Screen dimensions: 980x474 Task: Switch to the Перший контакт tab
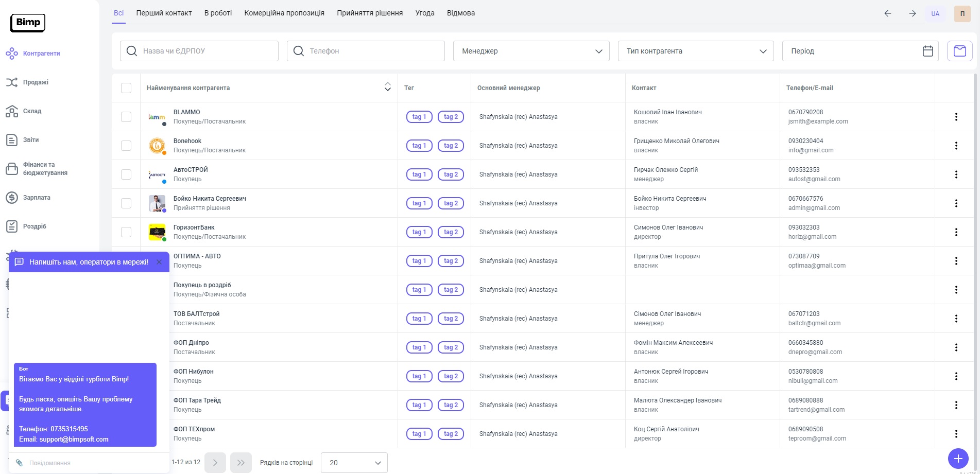coord(164,13)
